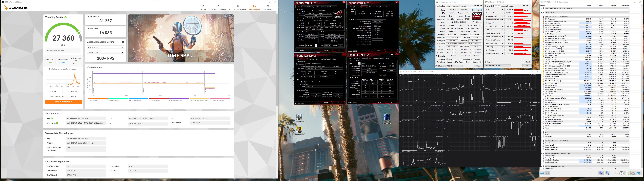
Task: Click Time Spy benchmark preview image
Action: pos(181,38)
